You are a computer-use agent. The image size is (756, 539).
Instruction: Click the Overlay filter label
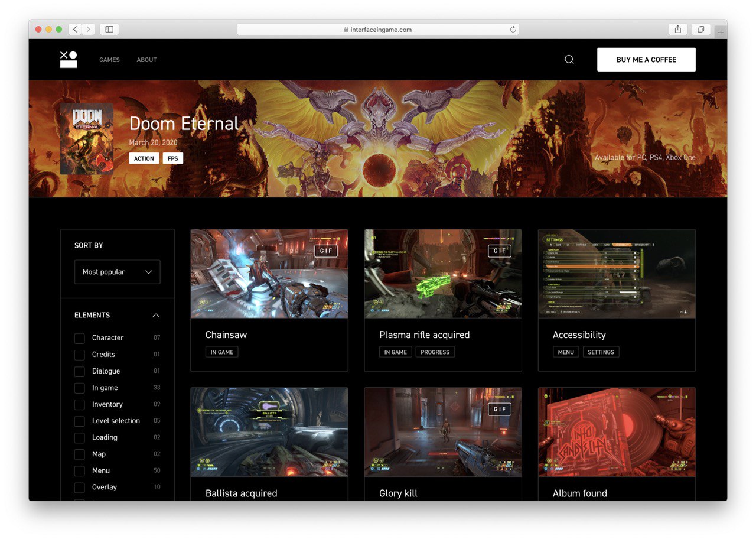105,487
